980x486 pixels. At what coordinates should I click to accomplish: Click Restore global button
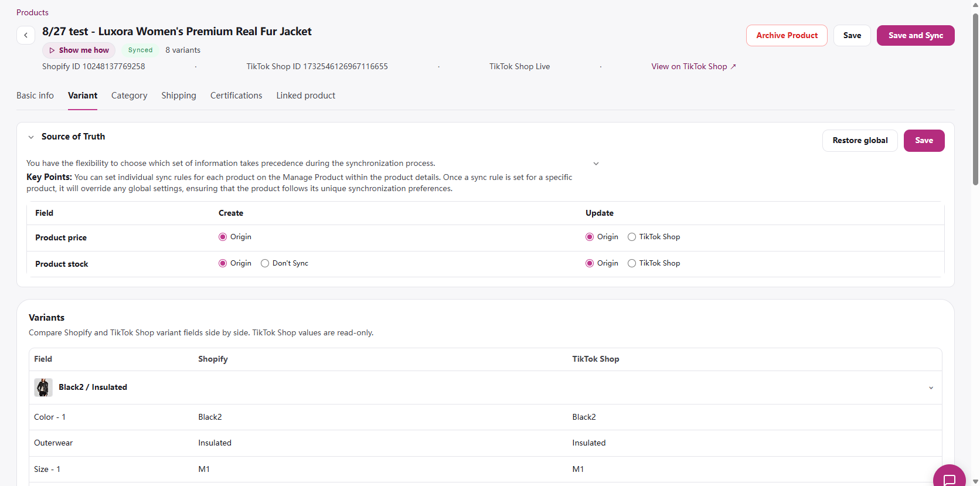pos(860,141)
